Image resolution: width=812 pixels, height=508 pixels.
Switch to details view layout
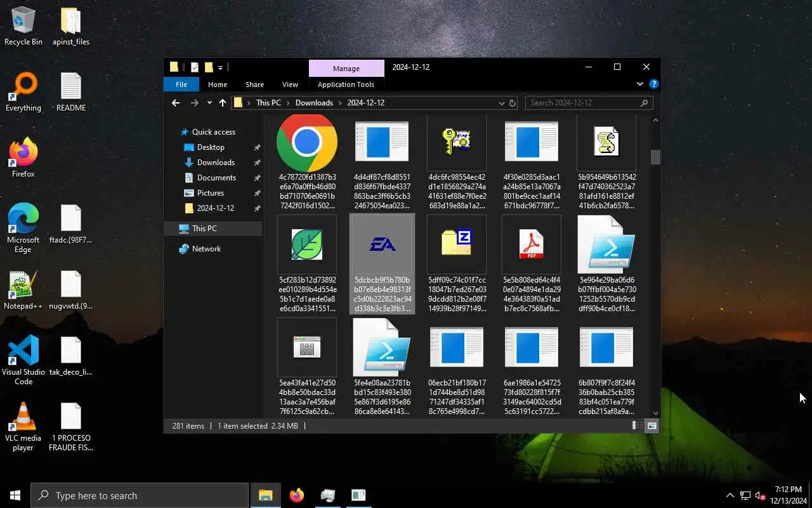[x=637, y=426]
